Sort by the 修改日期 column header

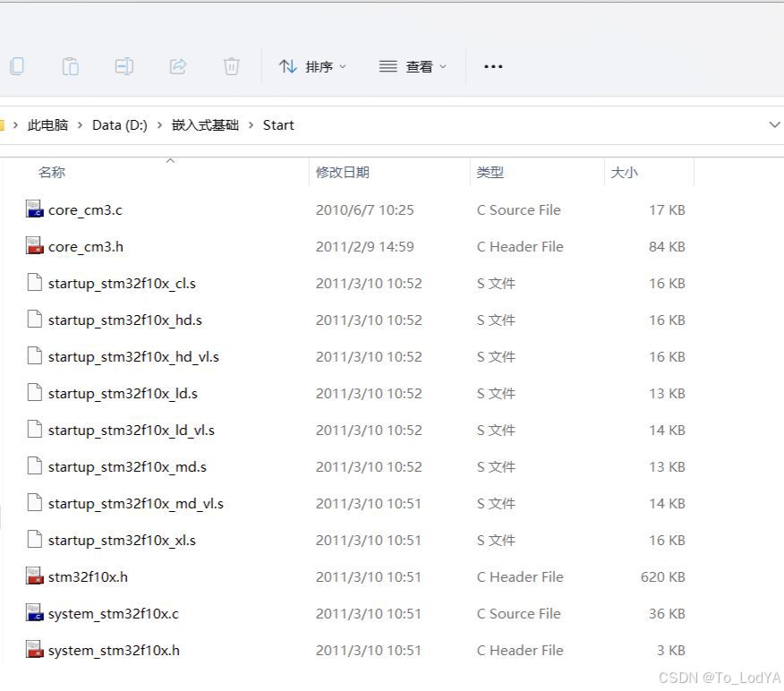pyautogui.click(x=343, y=173)
